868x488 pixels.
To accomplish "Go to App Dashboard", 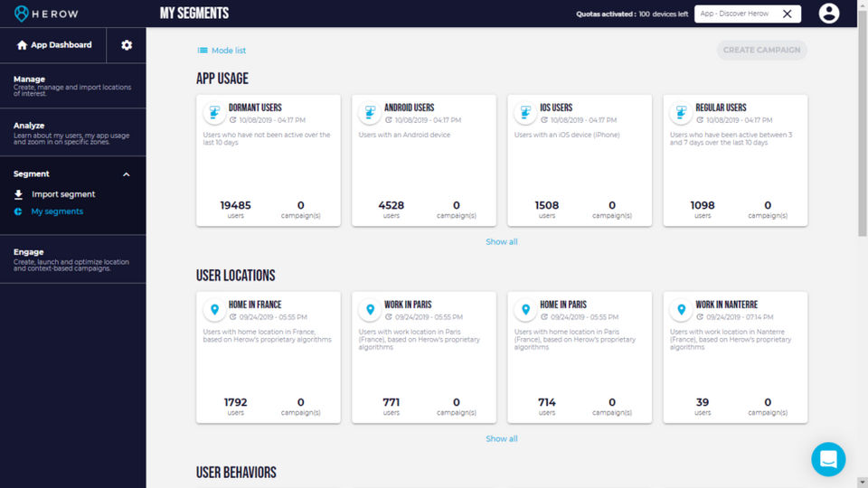I will pos(53,45).
